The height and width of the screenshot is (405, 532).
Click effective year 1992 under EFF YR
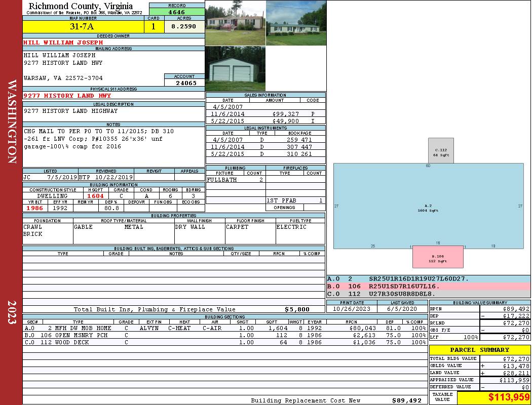(60, 208)
